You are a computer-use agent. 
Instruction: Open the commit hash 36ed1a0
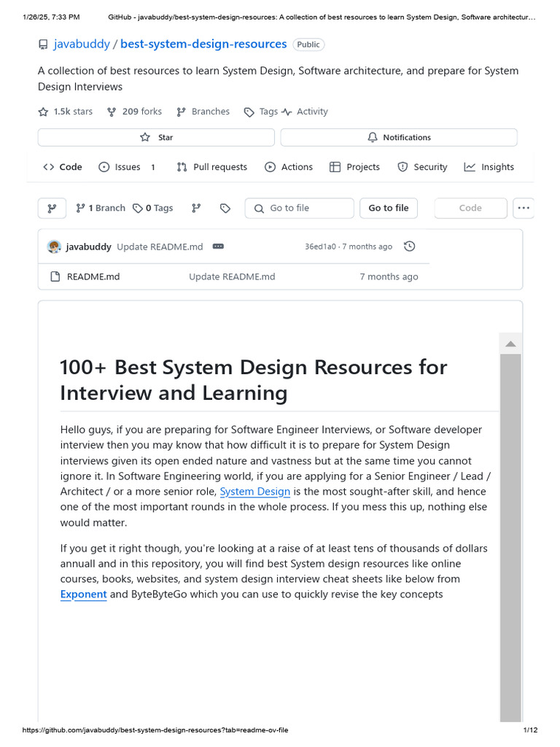[321, 247]
